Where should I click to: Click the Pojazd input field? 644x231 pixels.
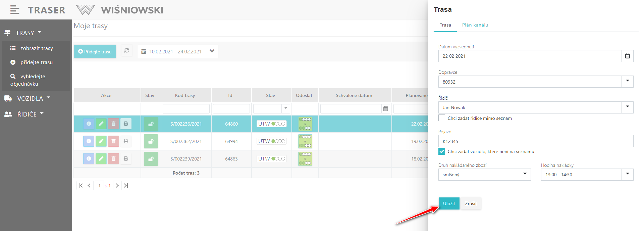point(535,141)
